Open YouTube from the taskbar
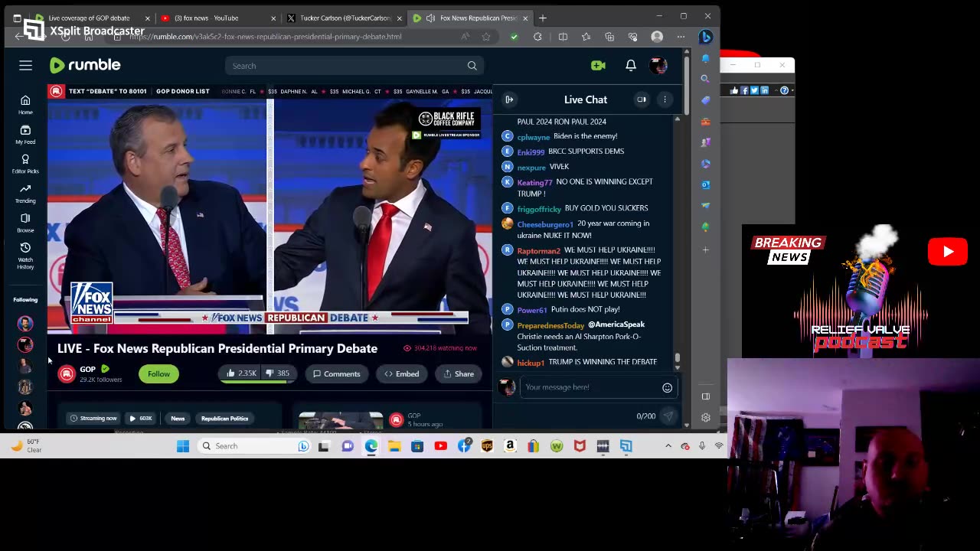Screen dimensions: 980x551 (440, 446)
